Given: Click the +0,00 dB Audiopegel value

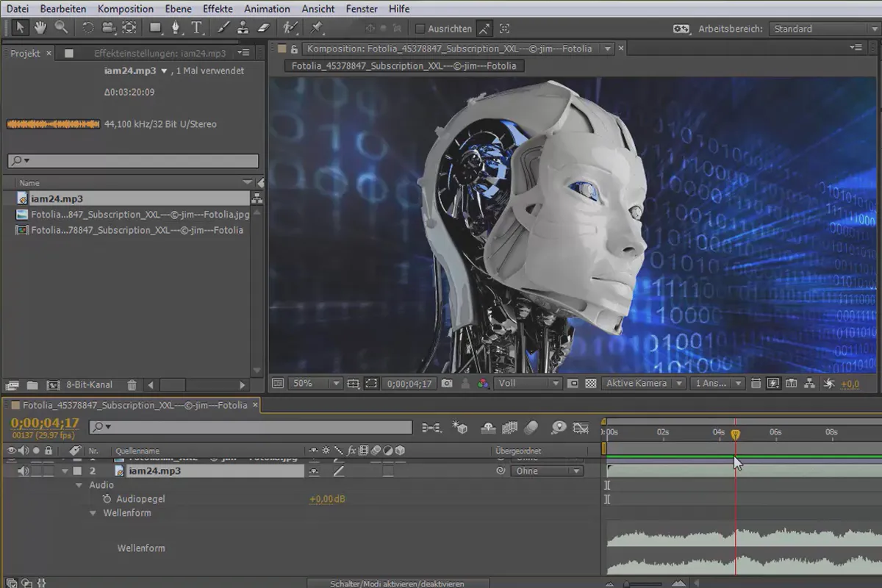Looking at the screenshot, I should point(327,499).
